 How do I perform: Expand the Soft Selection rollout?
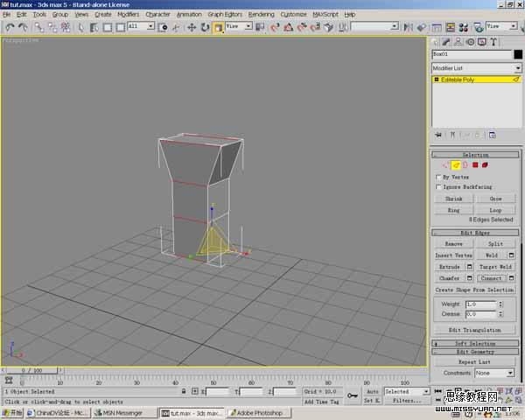point(475,343)
